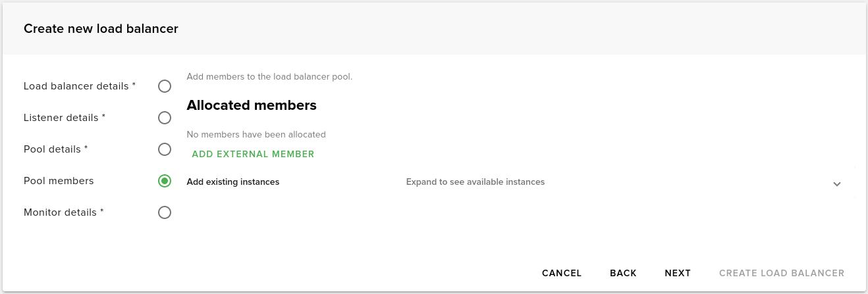Select the Listener details step circle
Screen dimensions: 868x294
click(x=165, y=118)
